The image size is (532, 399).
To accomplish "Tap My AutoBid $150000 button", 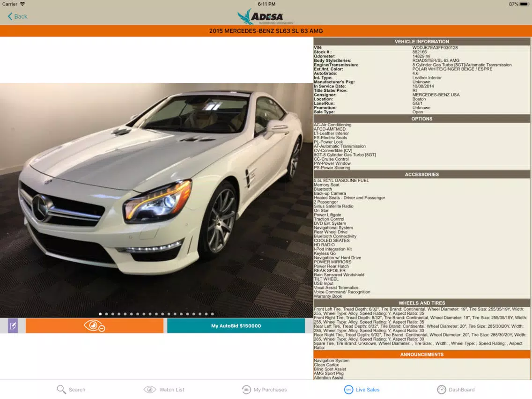I will pyautogui.click(x=236, y=326).
